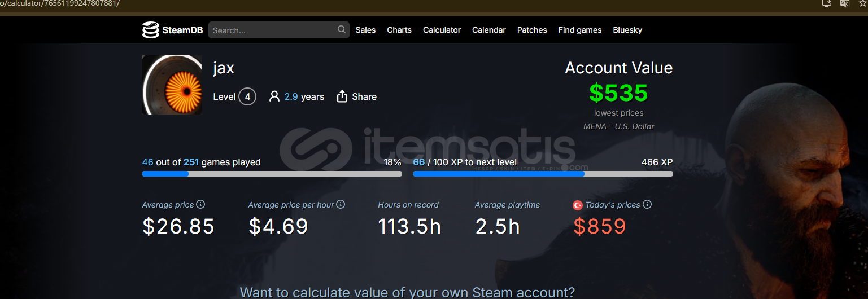The image size is (868, 299).
Task: Click the browser bookmark star icon
Action: point(862,3)
